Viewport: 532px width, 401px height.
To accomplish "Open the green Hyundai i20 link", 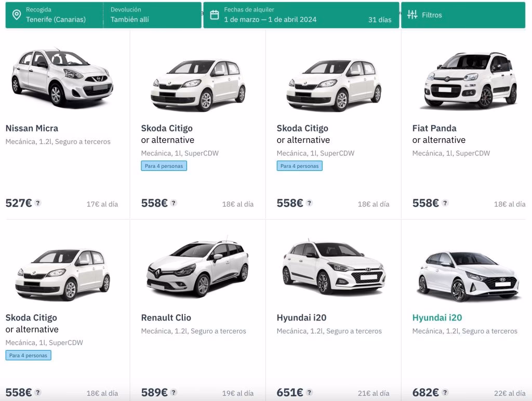I will point(437,318).
